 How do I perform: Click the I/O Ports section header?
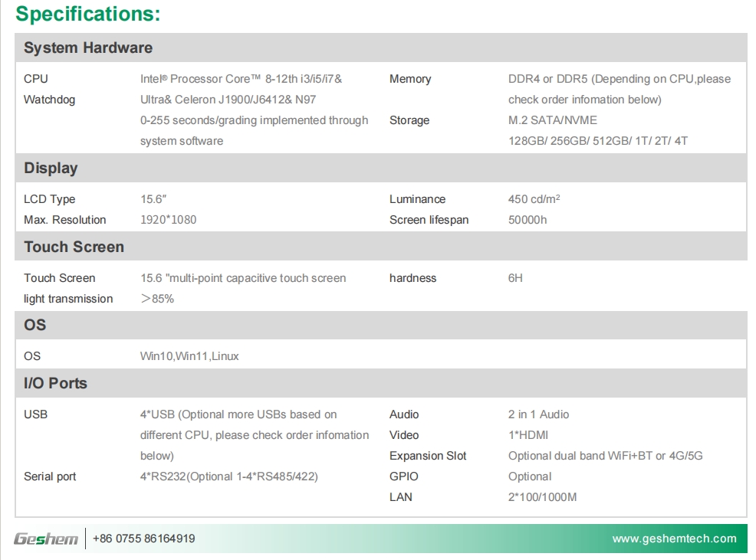pyautogui.click(x=55, y=383)
